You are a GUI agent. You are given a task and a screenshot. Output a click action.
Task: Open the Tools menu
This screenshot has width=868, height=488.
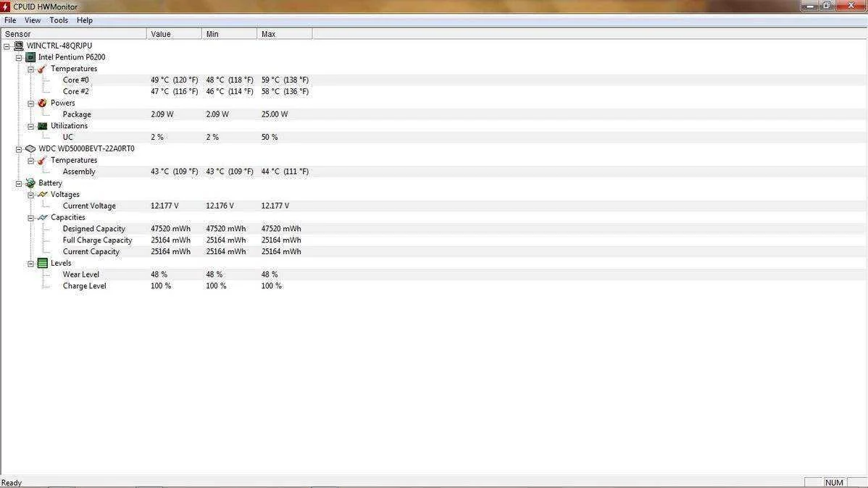pyautogui.click(x=59, y=20)
